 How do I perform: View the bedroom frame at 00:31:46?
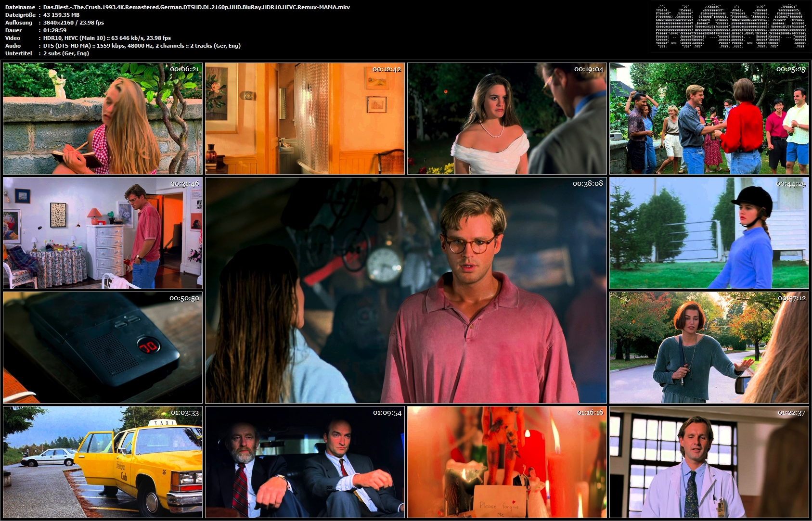[103, 233]
